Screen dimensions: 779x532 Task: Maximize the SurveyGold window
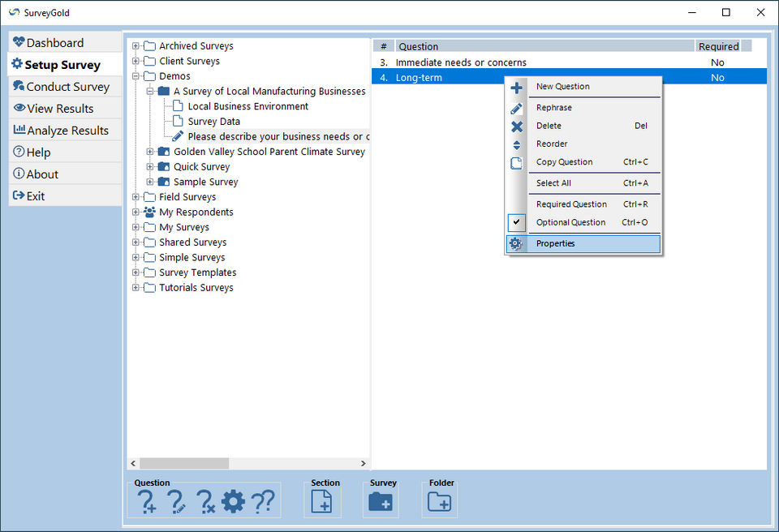[725, 12]
